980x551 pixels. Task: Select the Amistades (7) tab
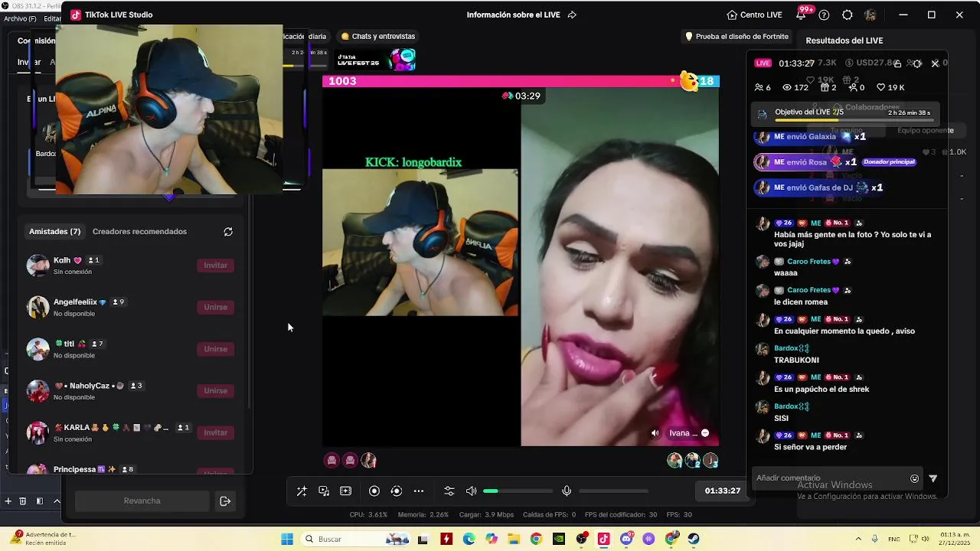(54, 232)
